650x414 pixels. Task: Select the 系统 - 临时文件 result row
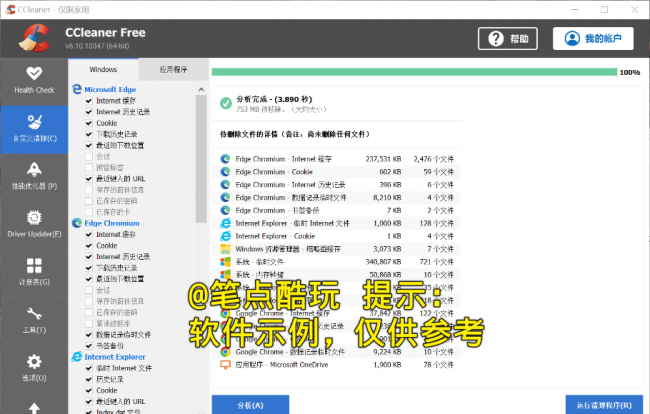click(337, 261)
